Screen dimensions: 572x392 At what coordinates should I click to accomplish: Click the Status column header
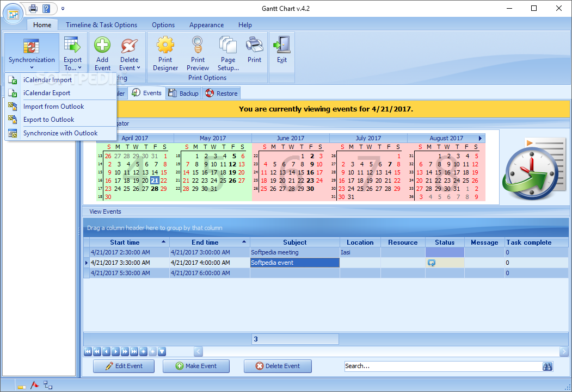point(445,242)
